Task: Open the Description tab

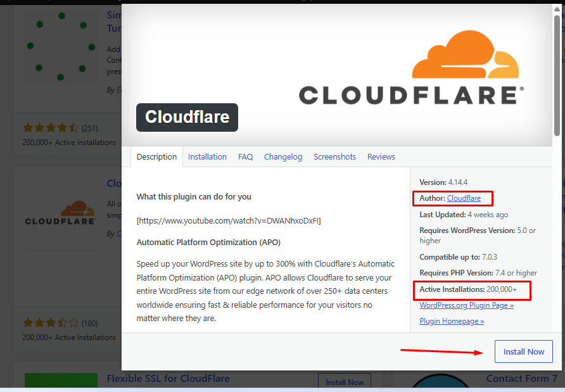Action: click(x=156, y=156)
